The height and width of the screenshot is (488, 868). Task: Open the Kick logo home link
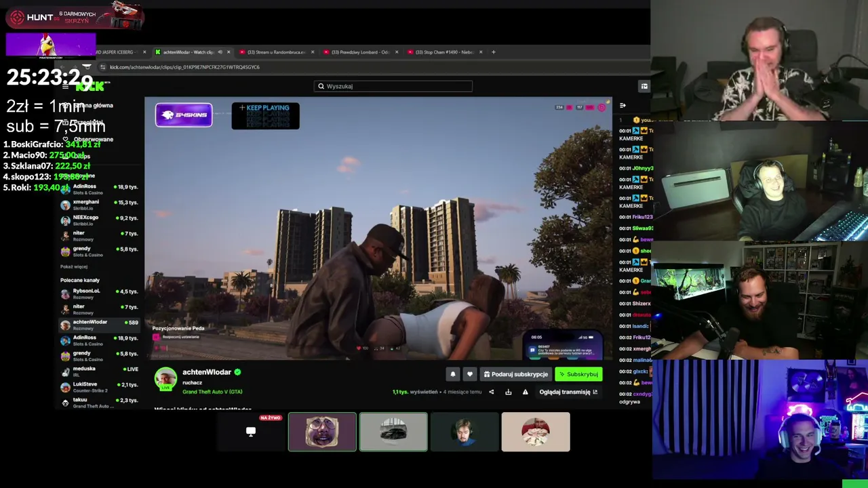(x=91, y=86)
